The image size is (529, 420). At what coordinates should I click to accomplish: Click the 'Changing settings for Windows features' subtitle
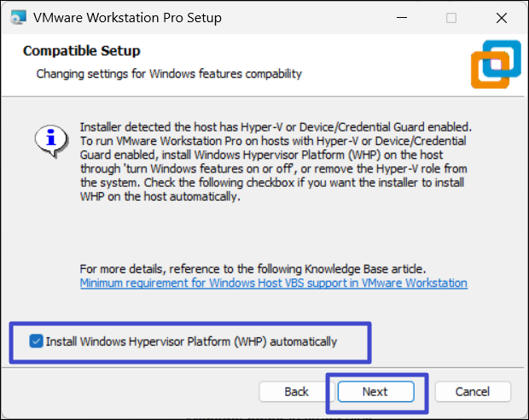[x=169, y=73]
